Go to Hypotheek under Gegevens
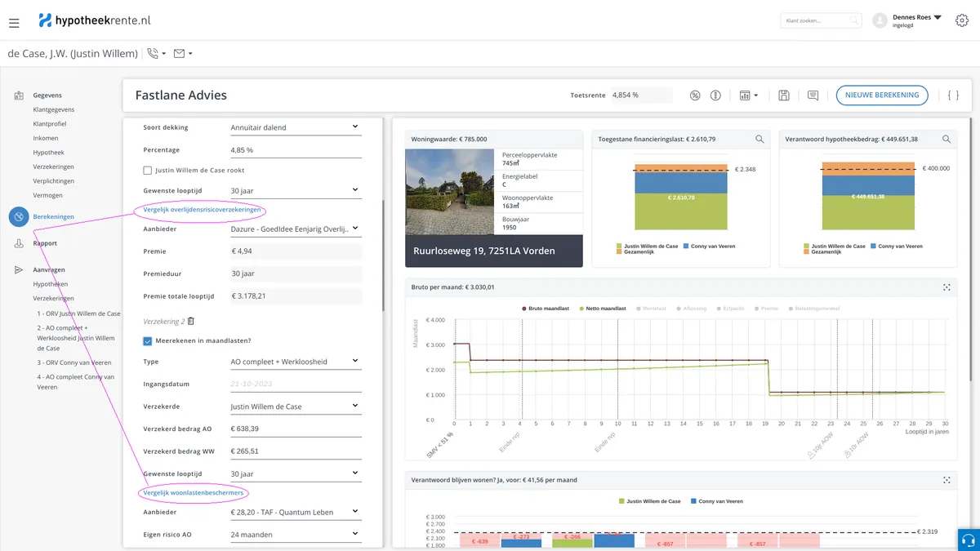This screenshot has width=980, height=551. click(49, 153)
